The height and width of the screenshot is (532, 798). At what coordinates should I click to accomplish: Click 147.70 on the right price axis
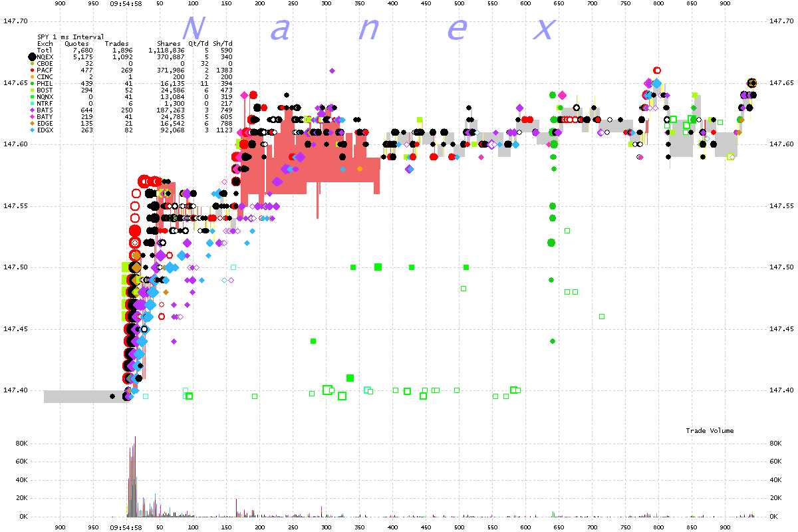[x=781, y=21]
